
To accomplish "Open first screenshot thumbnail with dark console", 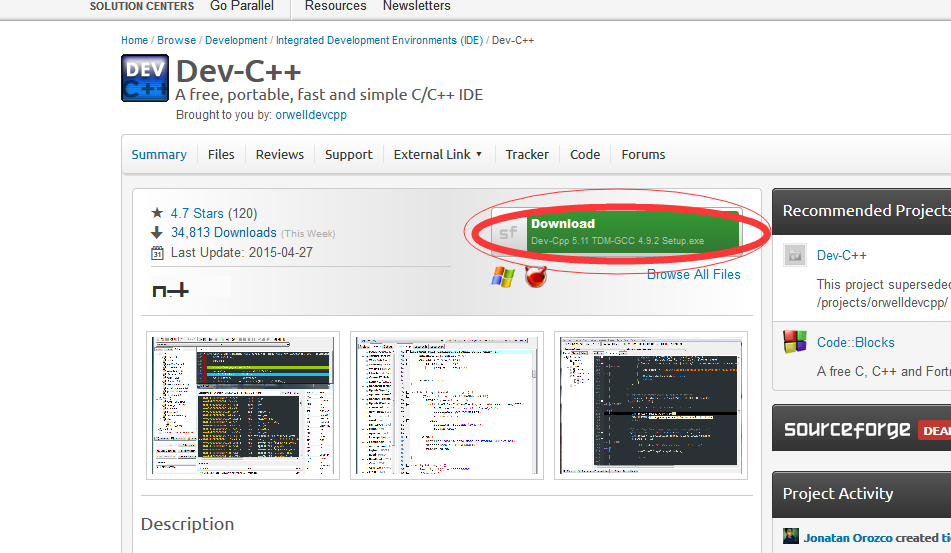I will (243, 405).
